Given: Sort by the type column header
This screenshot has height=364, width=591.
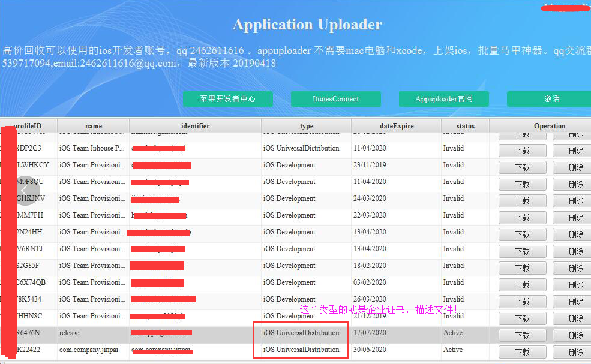Looking at the screenshot, I should click(306, 126).
